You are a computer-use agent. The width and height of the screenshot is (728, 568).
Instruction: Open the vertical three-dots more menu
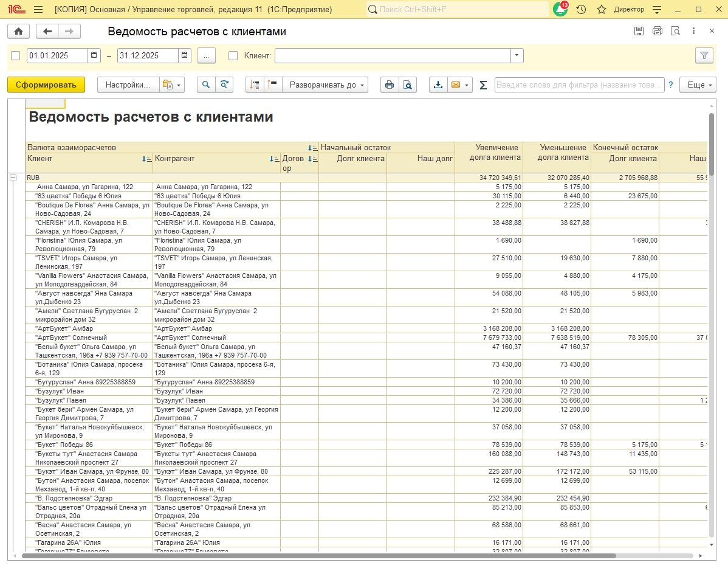pos(693,31)
